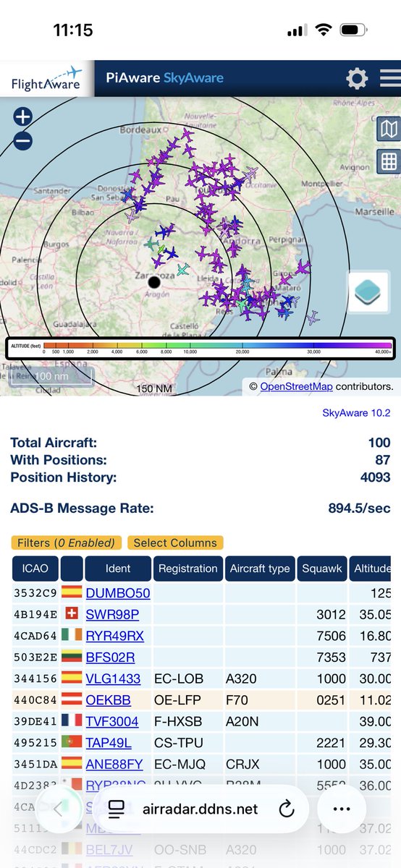The height and width of the screenshot is (868, 401).
Task: Sort table by Aircraft type column header
Action: tap(260, 569)
